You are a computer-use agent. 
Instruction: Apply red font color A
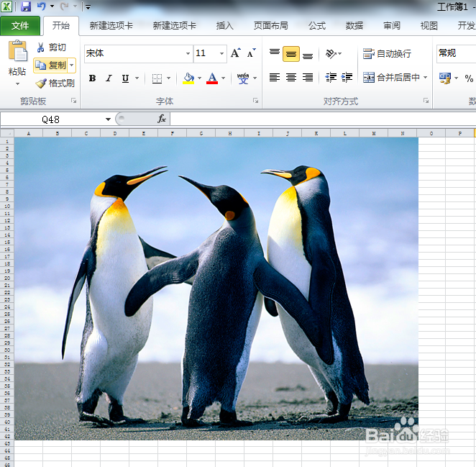[x=212, y=78]
